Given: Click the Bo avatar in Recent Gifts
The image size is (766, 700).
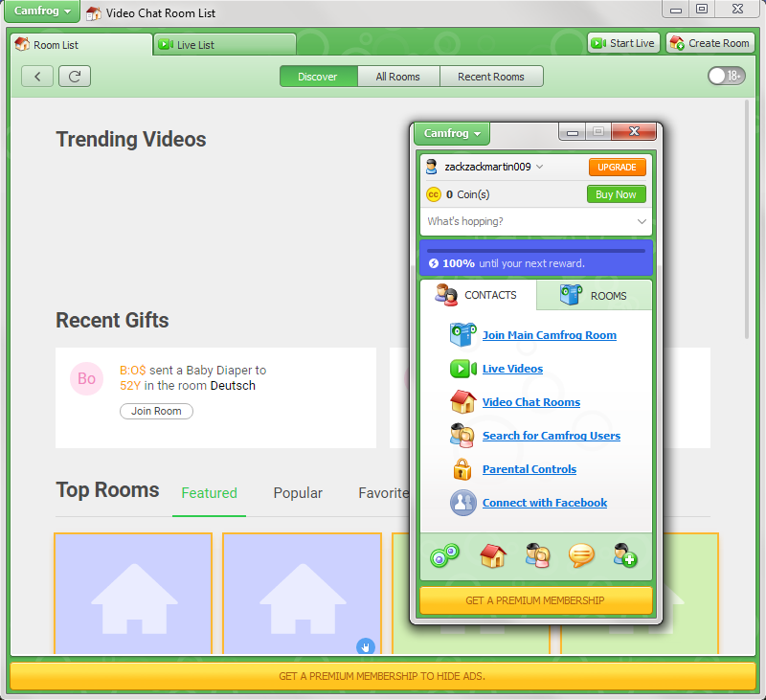Looking at the screenshot, I should click(86, 378).
